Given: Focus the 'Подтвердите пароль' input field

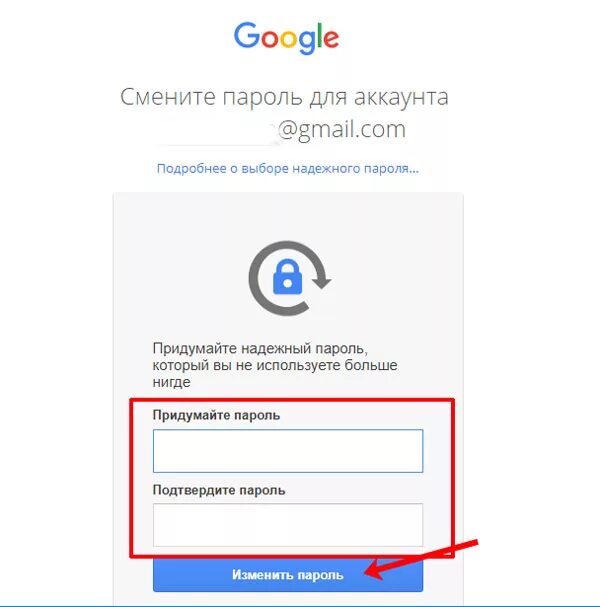Looking at the screenshot, I should pos(288,525).
